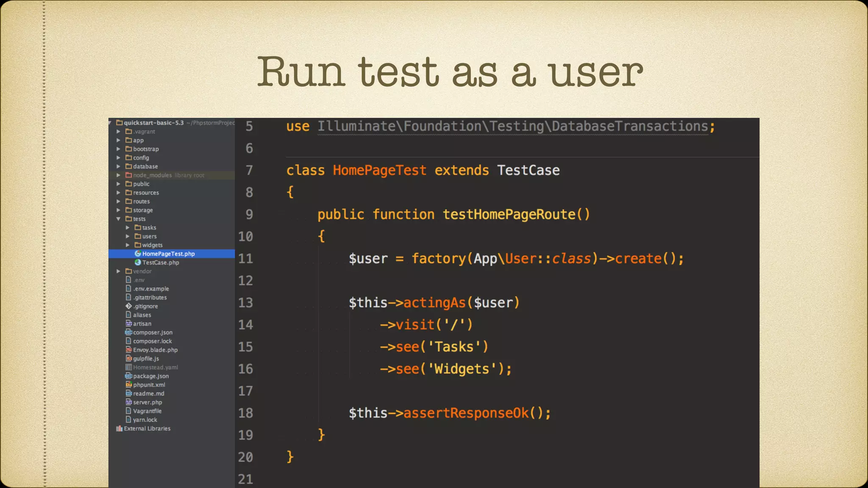
Task: Click line number 9 in the gutter
Action: tap(249, 214)
